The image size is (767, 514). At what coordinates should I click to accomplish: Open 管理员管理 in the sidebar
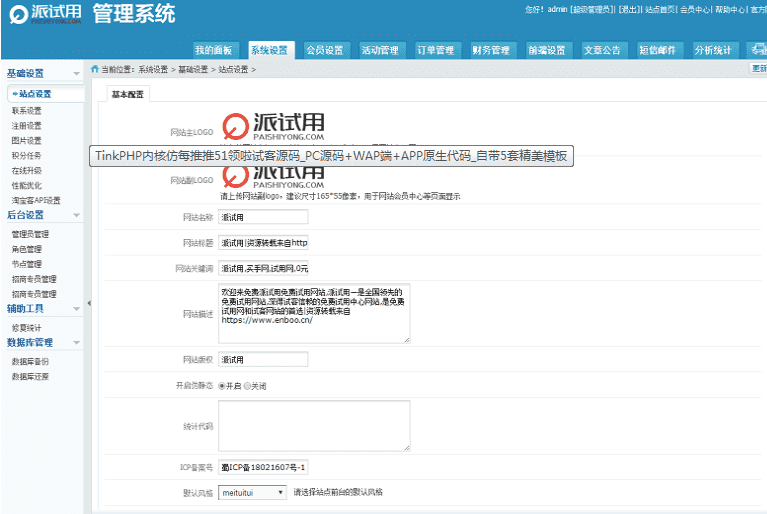(30, 234)
